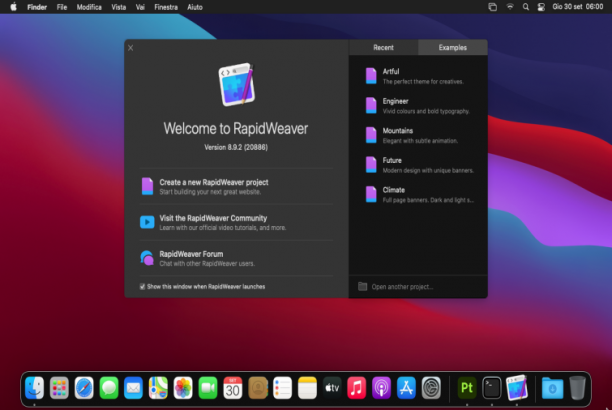Viewport: 612px width, 410px height.
Task: Open Control Center in menu bar
Action: point(541,7)
